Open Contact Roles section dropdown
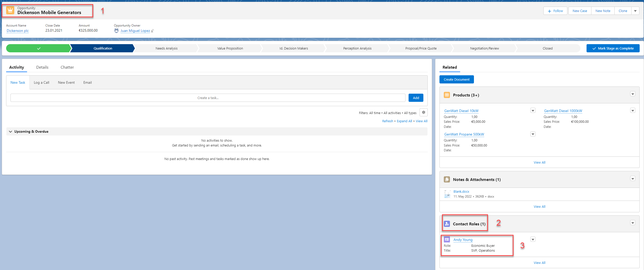 [633, 223]
